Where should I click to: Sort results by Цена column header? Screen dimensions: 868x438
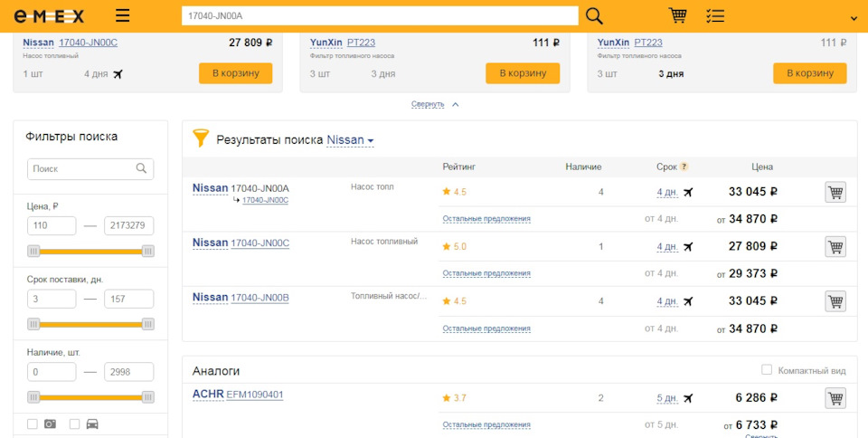coord(761,167)
